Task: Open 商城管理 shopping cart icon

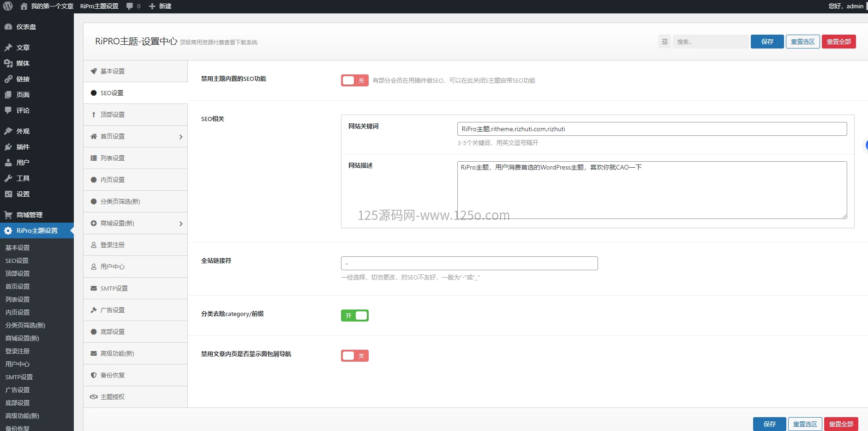Action: 8,215
